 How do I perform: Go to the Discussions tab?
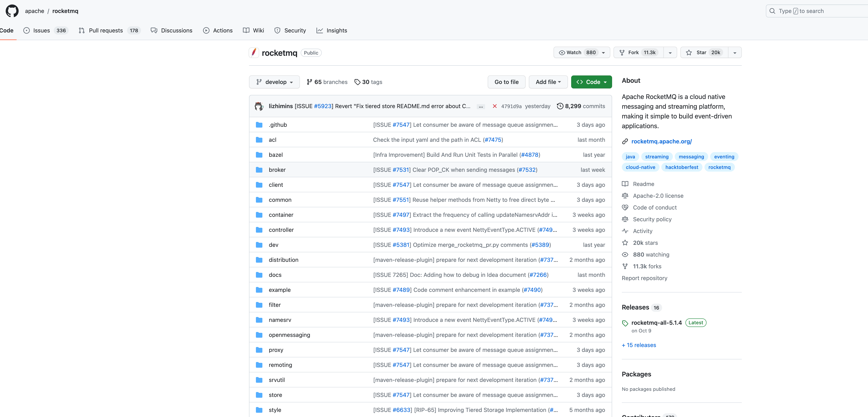point(171,30)
